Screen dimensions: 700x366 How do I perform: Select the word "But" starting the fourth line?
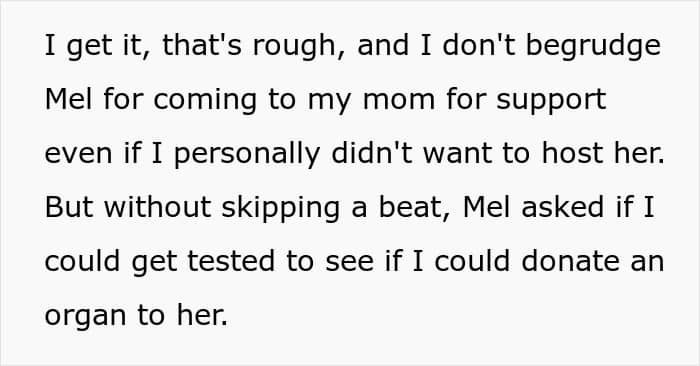click(x=69, y=208)
